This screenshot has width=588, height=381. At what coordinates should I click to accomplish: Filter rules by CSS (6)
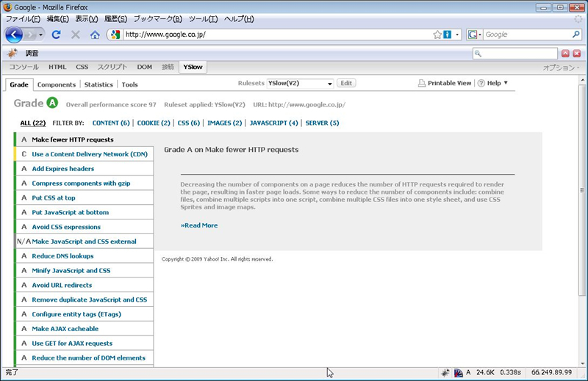(x=189, y=123)
